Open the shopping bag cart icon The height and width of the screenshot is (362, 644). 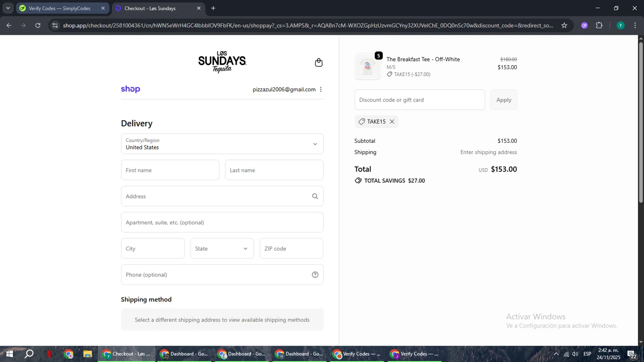coord(319,63)
